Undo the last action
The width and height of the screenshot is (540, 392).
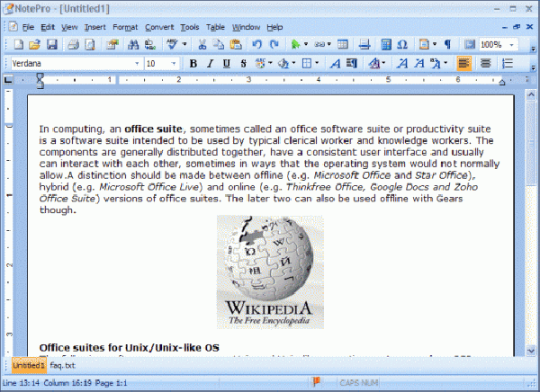[256, 44]
